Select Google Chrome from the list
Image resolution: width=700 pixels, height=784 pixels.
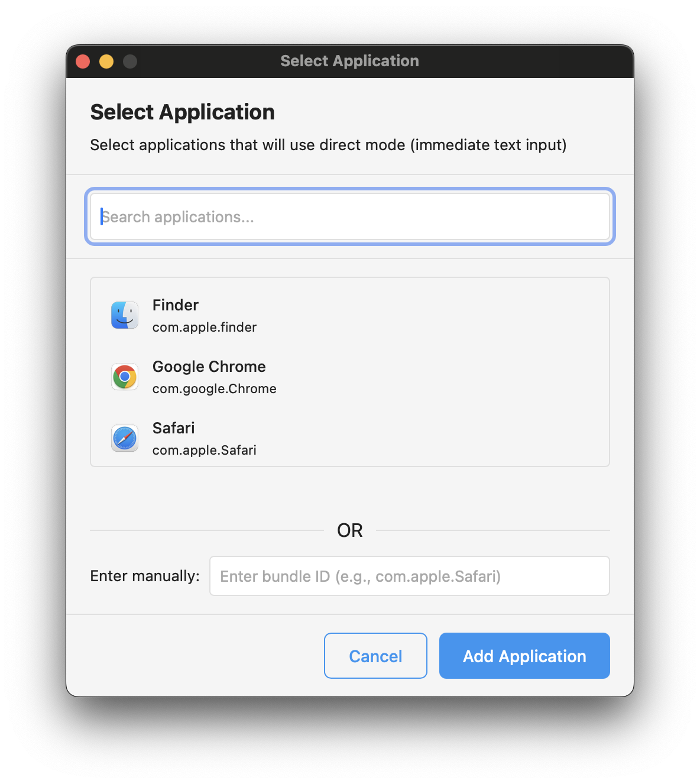[x=209, y=367]
